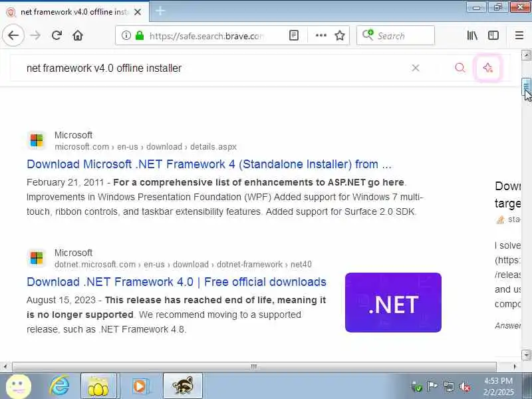
Task: Show site information for the Brave Search page
Action: [x=126, y=35]
